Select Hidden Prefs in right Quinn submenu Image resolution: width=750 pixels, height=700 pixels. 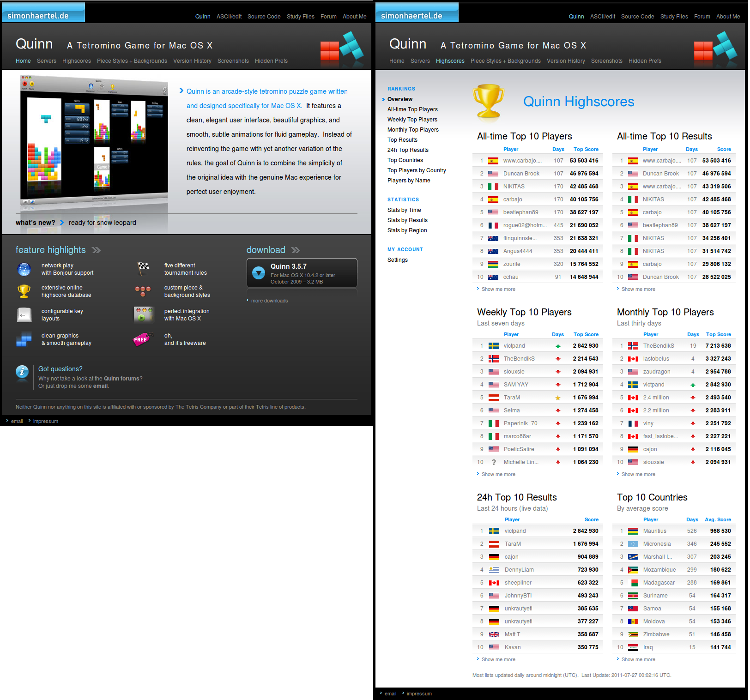[645, 61]
